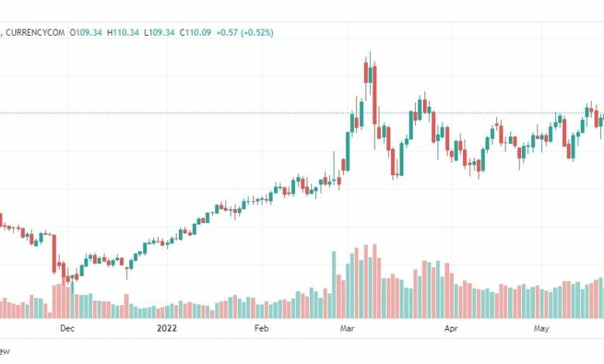Click the May label on time axis
The height and width of the screenshot is (364, 604).
(541, 328)
